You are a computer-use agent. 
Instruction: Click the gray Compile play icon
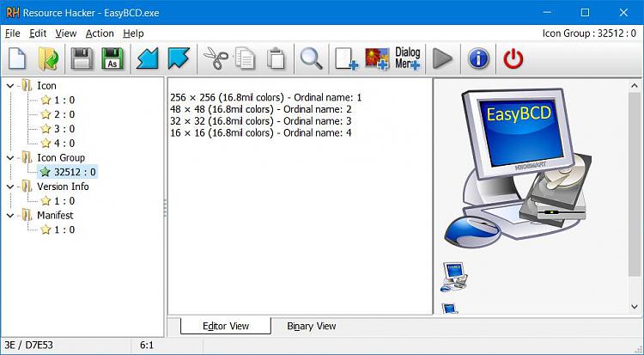[443, 58]
